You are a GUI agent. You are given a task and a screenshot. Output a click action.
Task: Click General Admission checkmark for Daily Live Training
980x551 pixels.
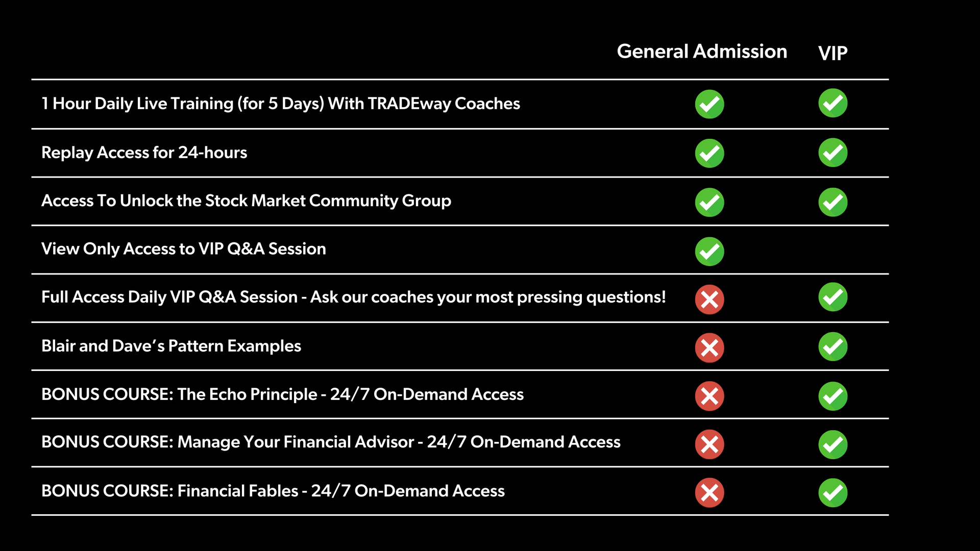709,104
